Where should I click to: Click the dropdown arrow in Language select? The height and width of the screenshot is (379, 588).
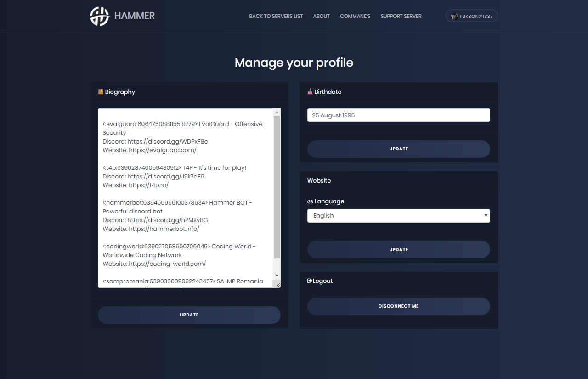(x=486, y=216)
